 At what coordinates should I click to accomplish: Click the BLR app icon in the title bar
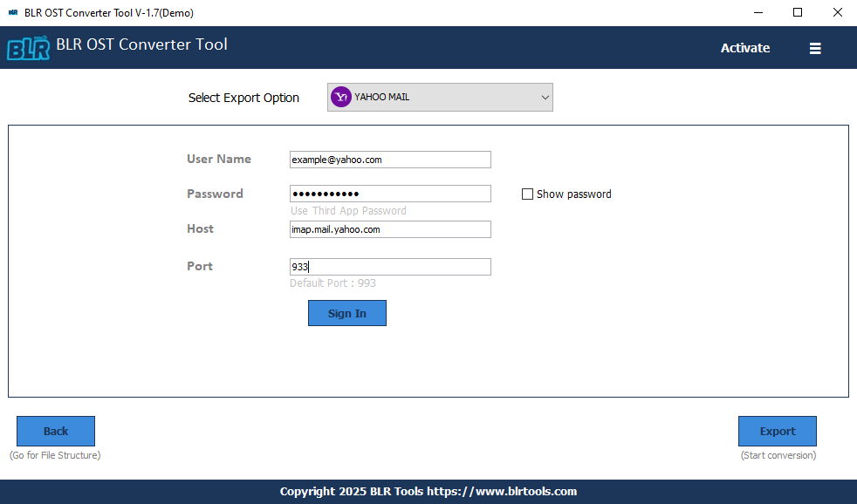[12, 12]
